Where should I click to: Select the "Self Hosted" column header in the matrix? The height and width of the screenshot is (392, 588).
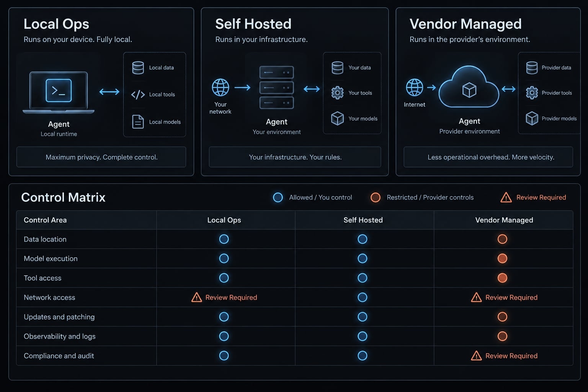[x=363, y=220]
